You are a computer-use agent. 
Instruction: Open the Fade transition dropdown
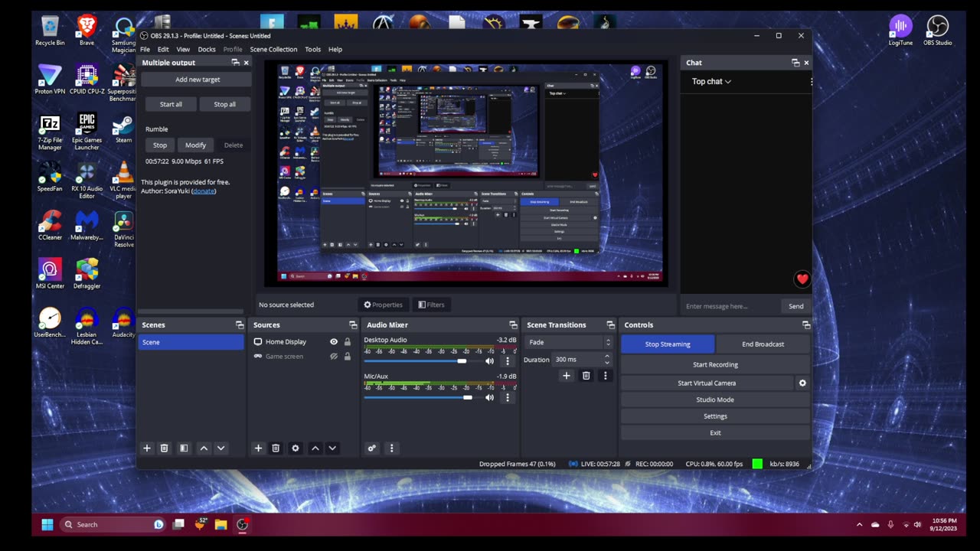point(568,343)
